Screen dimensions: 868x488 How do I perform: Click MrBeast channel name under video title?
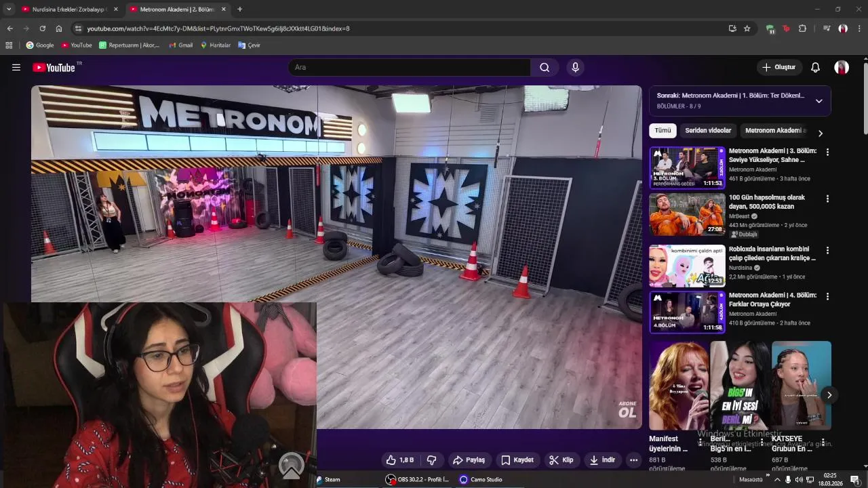point(739,216)
